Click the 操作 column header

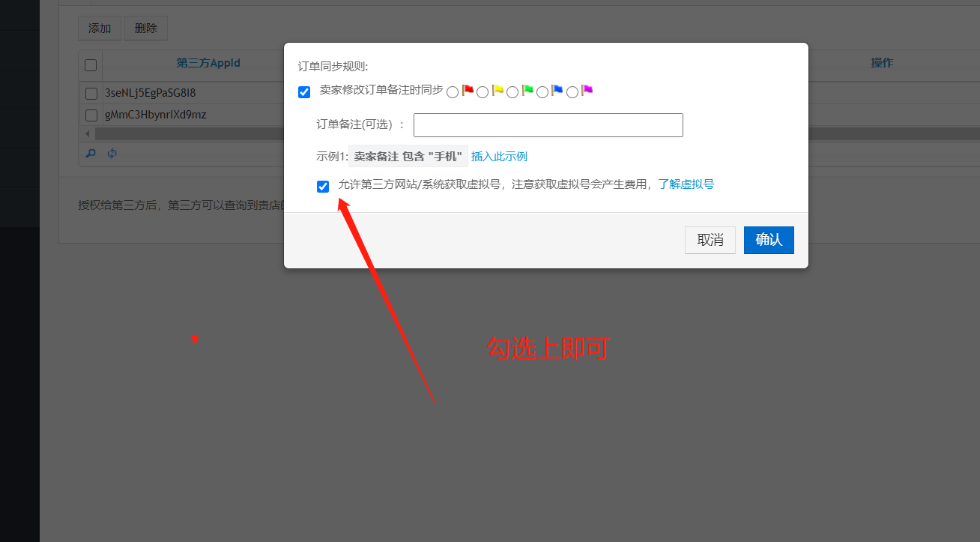[882, 63]
